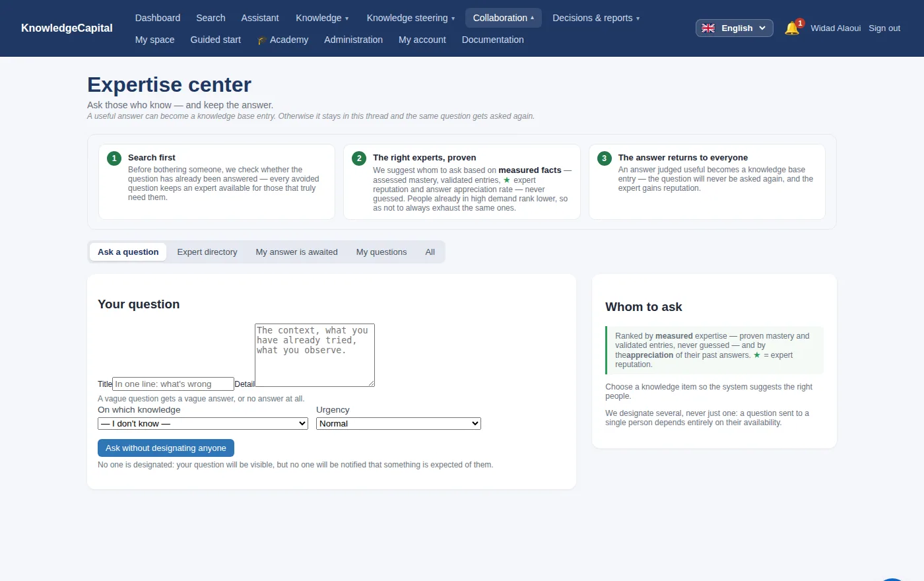Open the Search page
924x581 pixels.
[211, 18]
